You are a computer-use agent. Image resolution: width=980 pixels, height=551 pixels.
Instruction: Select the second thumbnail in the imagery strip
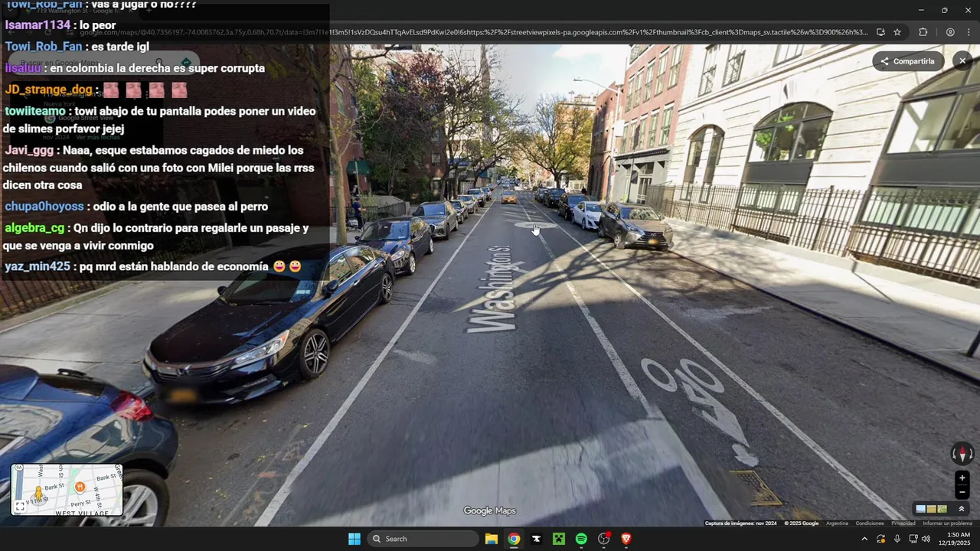click(x=931, y=509)
